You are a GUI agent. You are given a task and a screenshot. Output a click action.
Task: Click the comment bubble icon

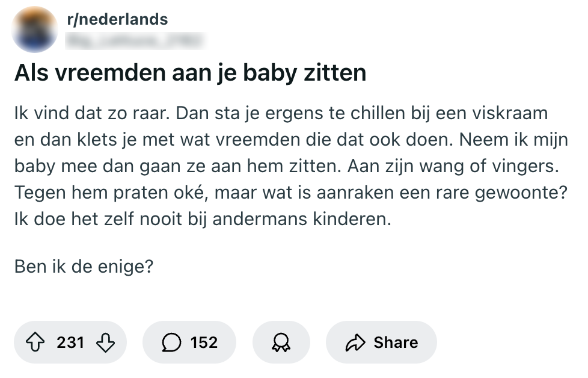[171, 342]
